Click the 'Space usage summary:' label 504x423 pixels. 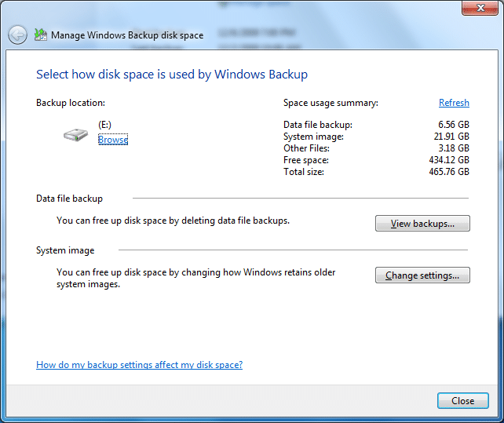click(x=331, y=103)
